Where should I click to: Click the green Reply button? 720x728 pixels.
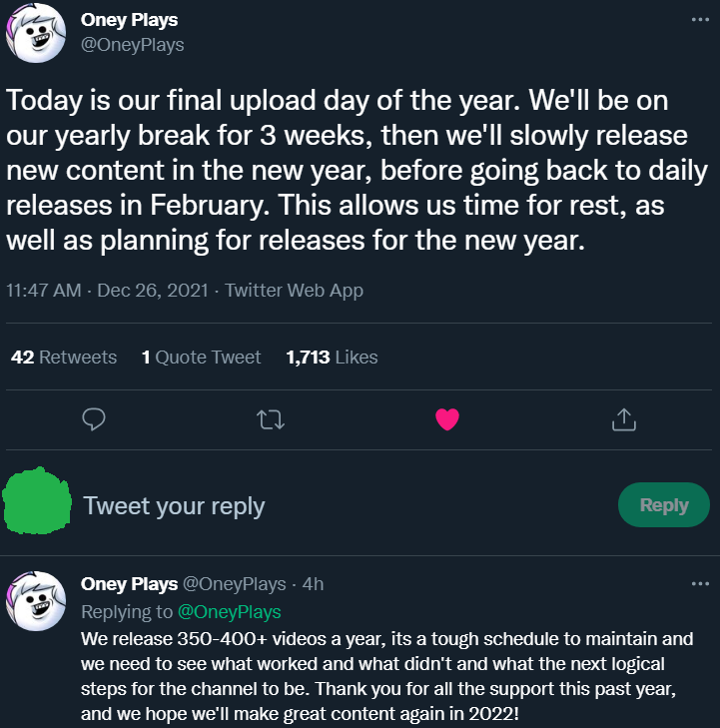tap(664, 504)
